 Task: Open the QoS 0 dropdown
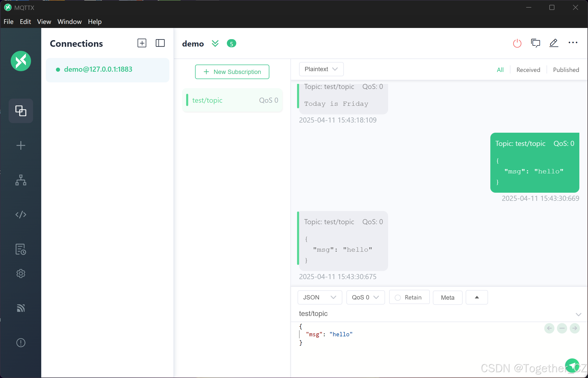pyautogui.click(x=365, y=297)
